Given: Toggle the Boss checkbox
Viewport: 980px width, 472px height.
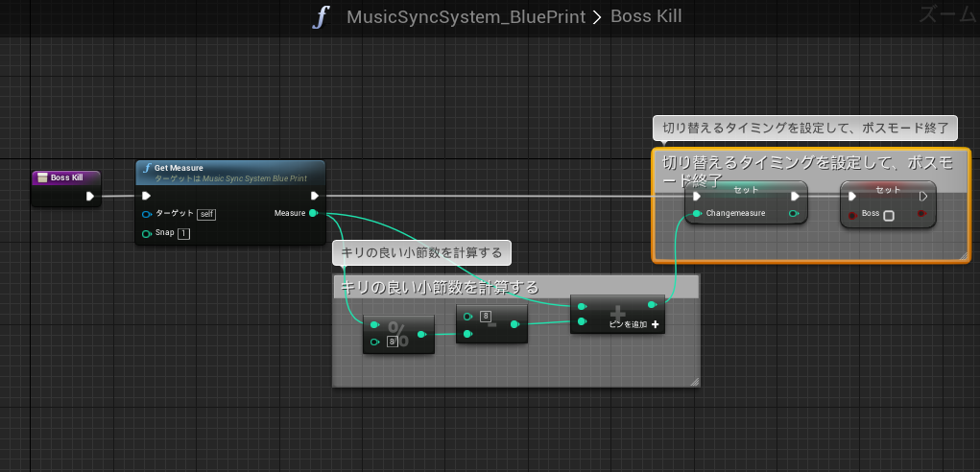Looking at the screenshot, I should (x=888, y=216).
